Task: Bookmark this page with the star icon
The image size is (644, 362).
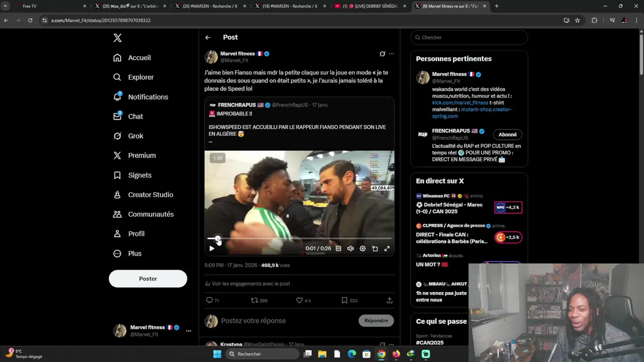Action: coord(578,20)
